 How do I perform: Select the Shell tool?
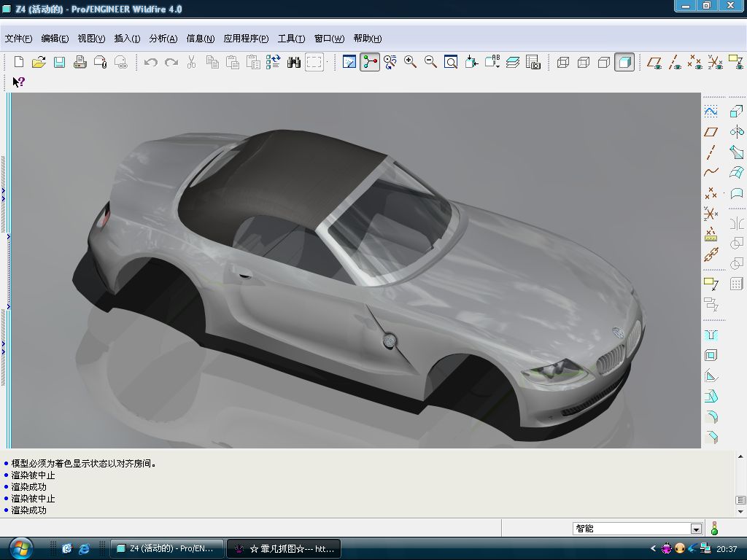pyautogui.click(x=711, y=356)
